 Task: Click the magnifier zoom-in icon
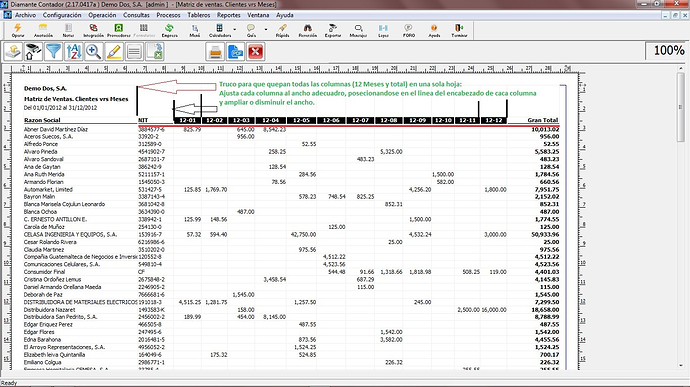pyautogui.click(x=94, y=52)
